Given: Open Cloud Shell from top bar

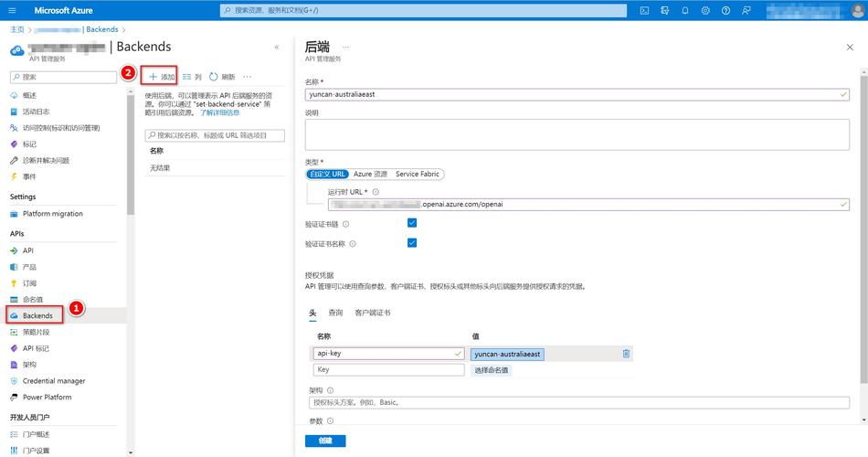Looking at the screenshot, I should click(644, 10).
